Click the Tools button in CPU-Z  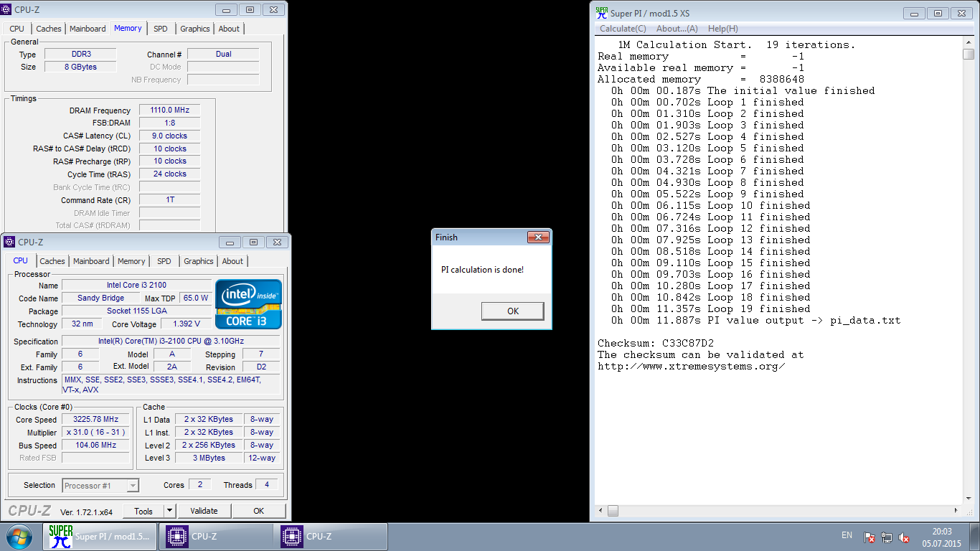point(143,511)
